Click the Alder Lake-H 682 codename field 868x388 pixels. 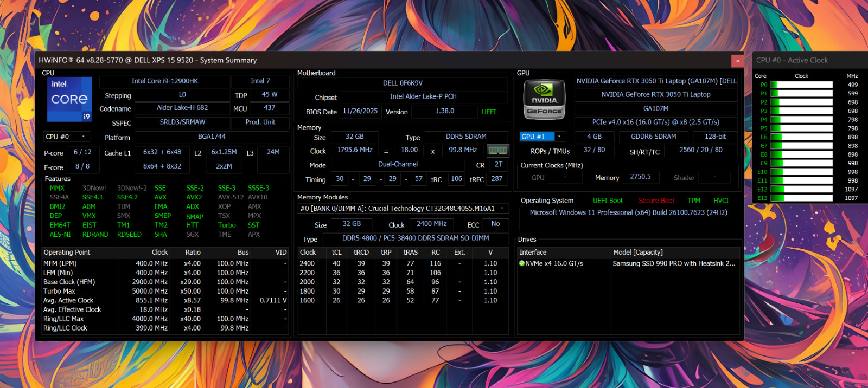[182, 108]
